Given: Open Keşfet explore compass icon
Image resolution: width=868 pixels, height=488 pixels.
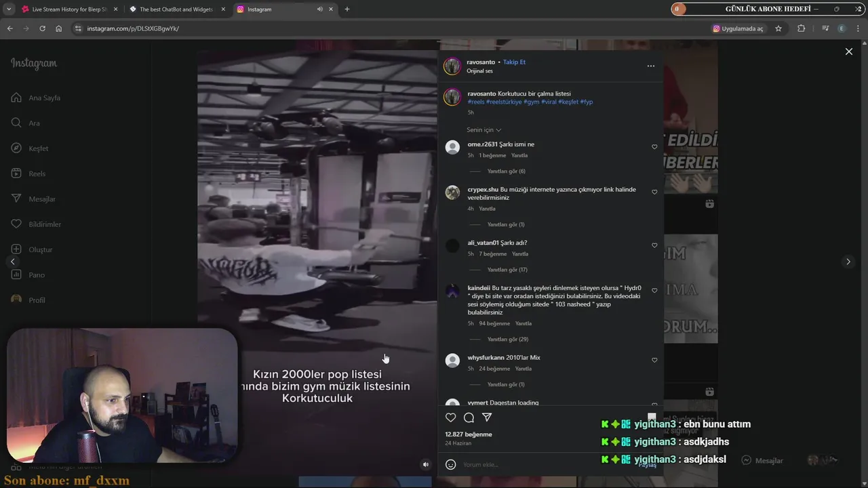Looking at the screenshot, I should tap(16, 148).
